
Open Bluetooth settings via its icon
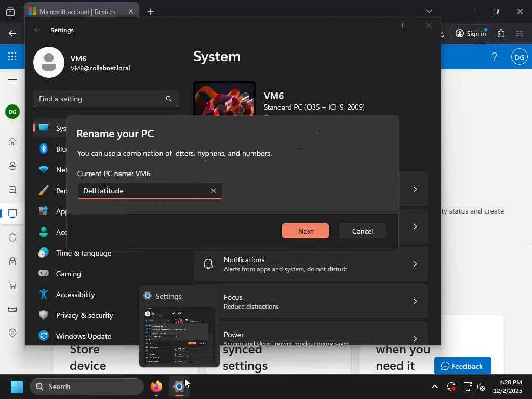[x=44, y=149]
